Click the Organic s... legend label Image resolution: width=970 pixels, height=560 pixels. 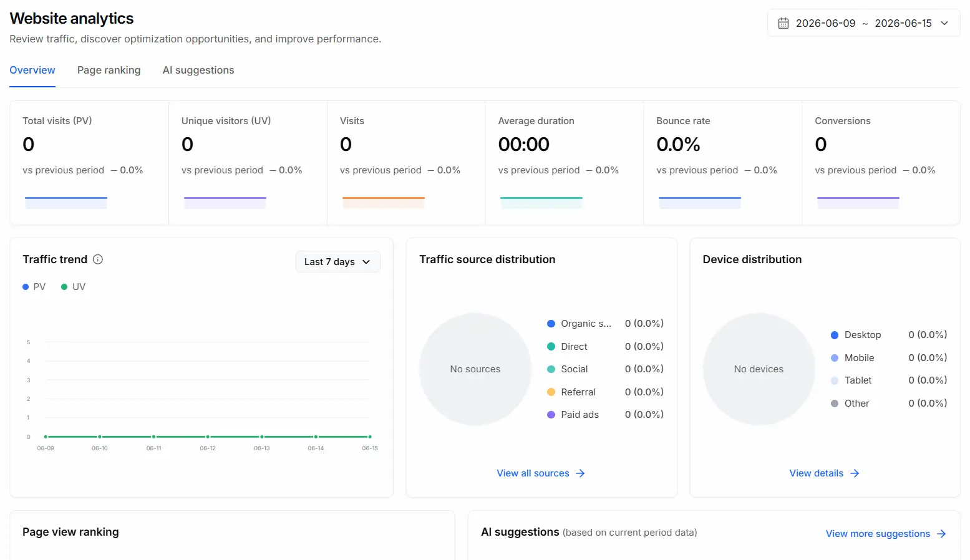[x=586, y=324]
